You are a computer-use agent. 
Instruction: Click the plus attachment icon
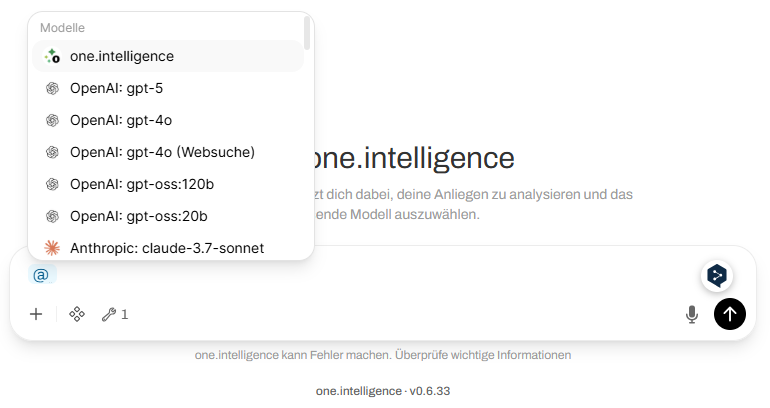point(36,314)
